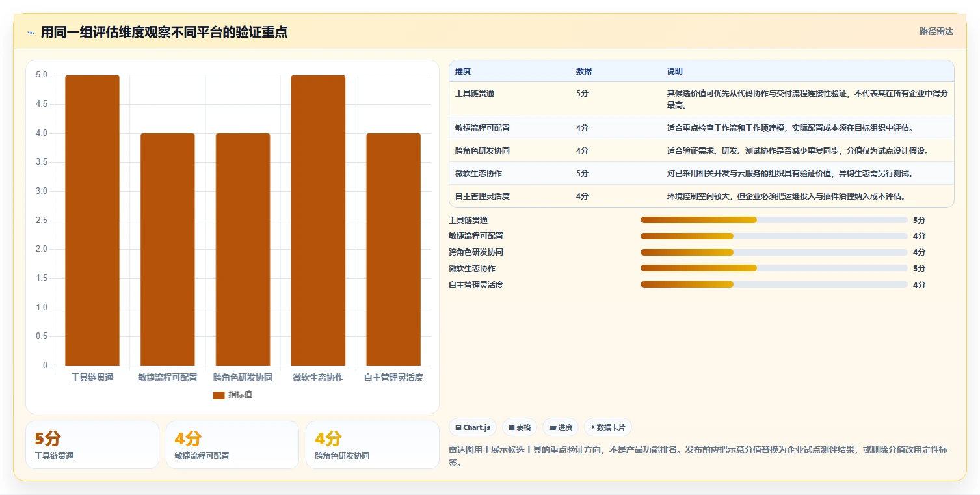
Task: Click the x-axis label 微软生态协作
Action: click(x=318, y=377)
